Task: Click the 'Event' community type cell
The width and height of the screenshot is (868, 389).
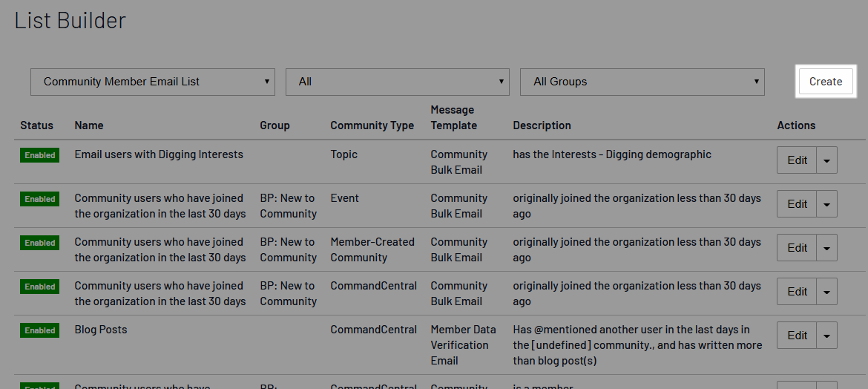Action: 344,198
